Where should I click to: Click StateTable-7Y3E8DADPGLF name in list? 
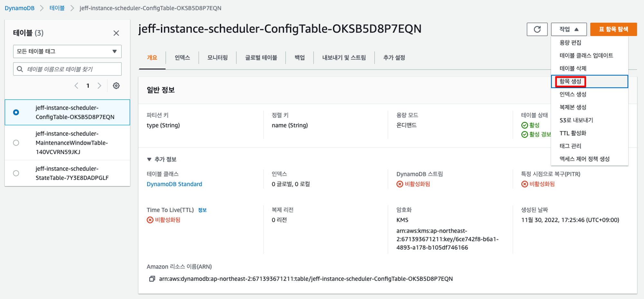click(x=72, y=173)
